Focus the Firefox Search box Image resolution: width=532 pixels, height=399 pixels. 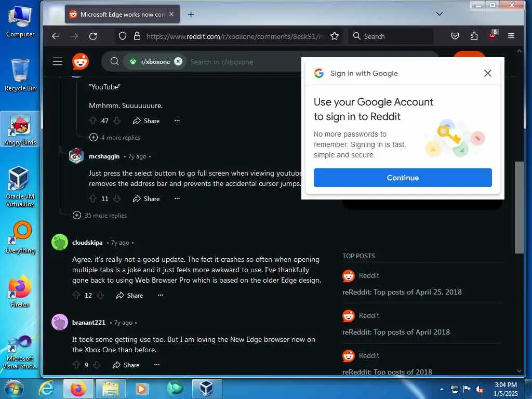[391, 36]
